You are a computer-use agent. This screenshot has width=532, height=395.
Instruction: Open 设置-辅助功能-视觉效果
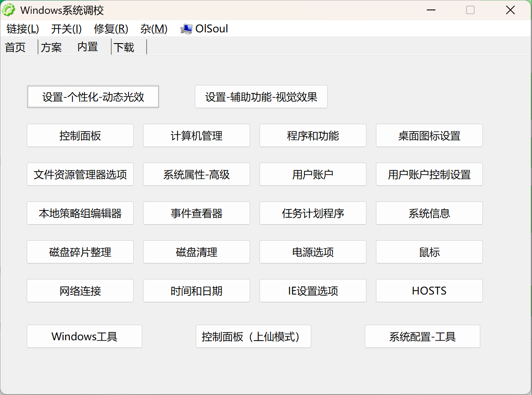pos(261,97)
